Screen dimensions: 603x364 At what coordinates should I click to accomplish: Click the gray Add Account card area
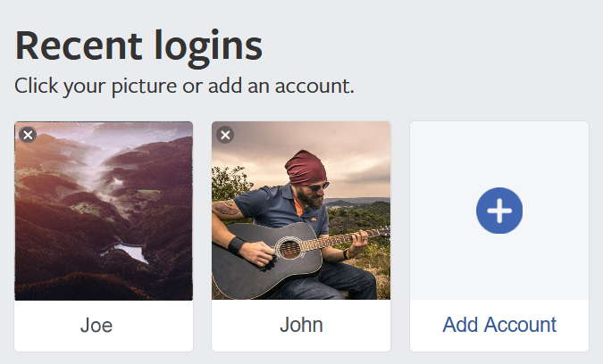point(498,161)
